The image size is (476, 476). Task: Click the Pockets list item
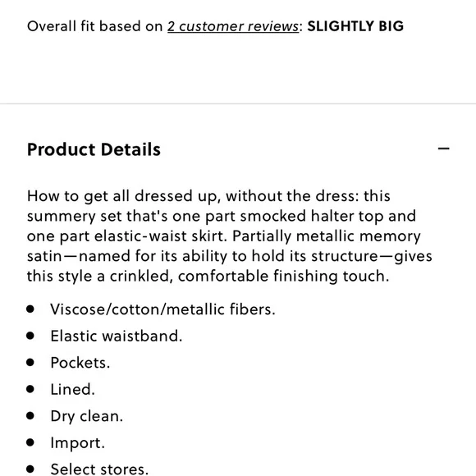click(x=80, y=363)
